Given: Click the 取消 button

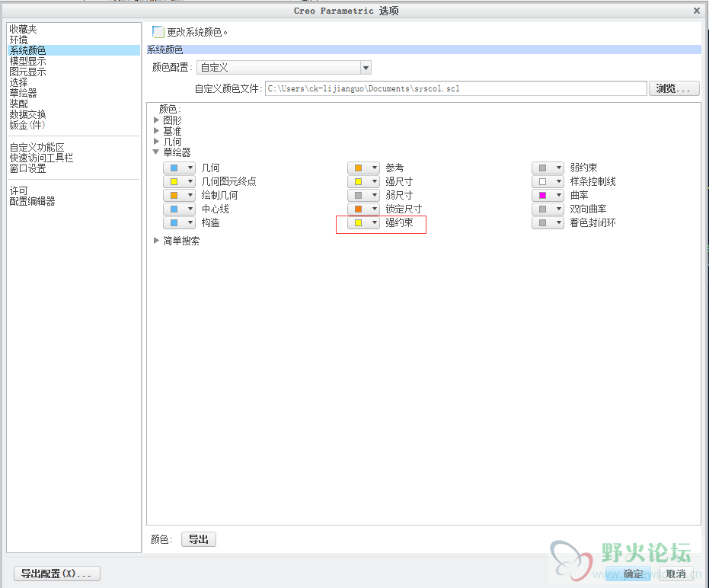Looking at the screenshot, I should click(676, 574).
